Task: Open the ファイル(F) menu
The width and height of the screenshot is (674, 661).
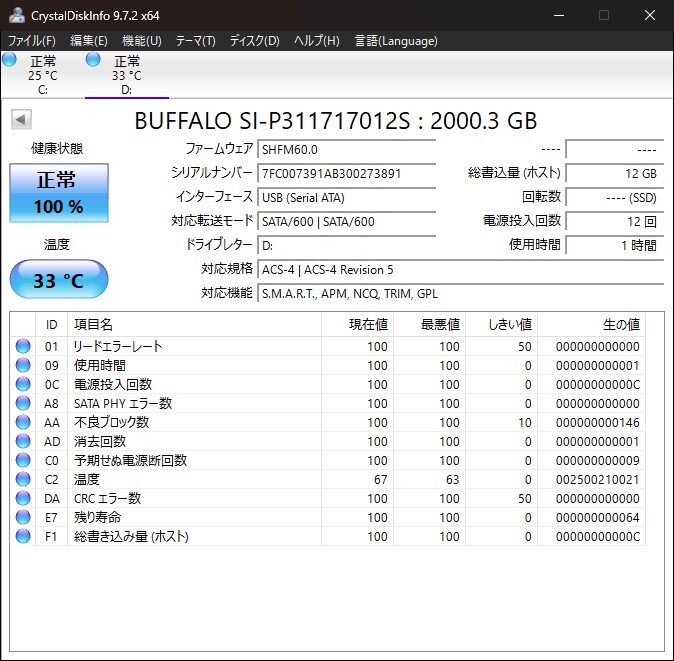Action: [32, 41]
